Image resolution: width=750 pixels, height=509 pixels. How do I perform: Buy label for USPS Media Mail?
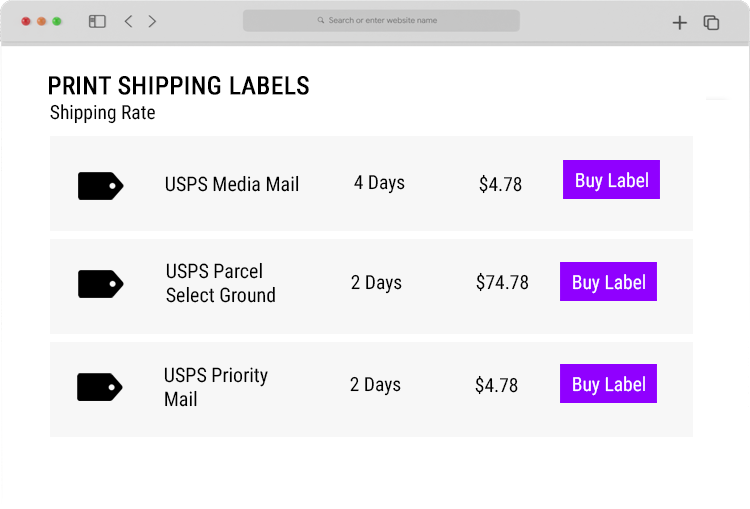(611, 180)
